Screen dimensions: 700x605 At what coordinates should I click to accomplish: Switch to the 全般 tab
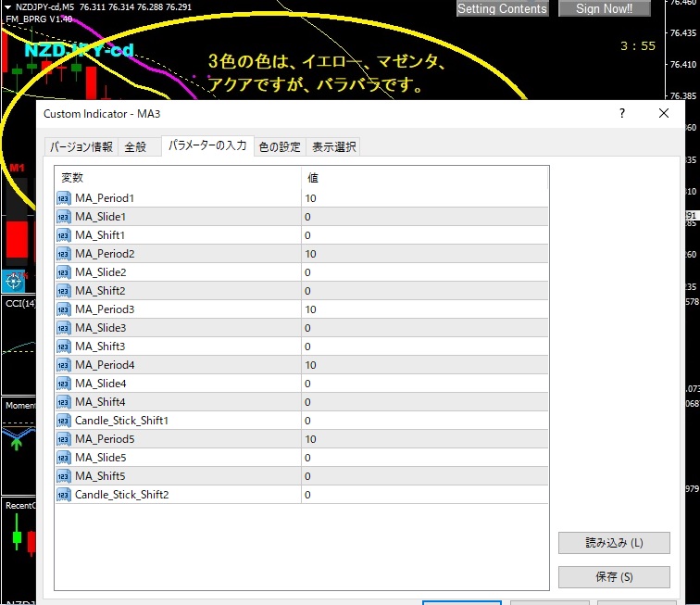(x=135, y=146)
